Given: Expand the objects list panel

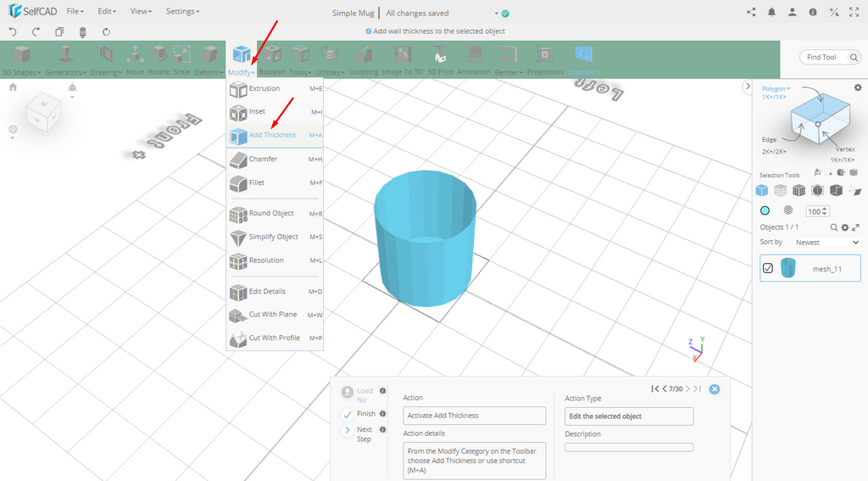Looking at the screenshot, I should coord(855,227).
